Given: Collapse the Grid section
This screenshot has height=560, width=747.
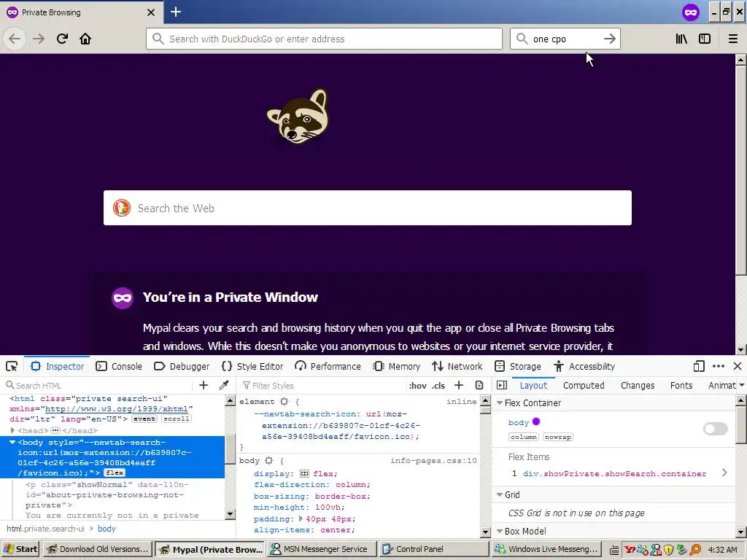Looking at the screenshot, I should point(500,495).
